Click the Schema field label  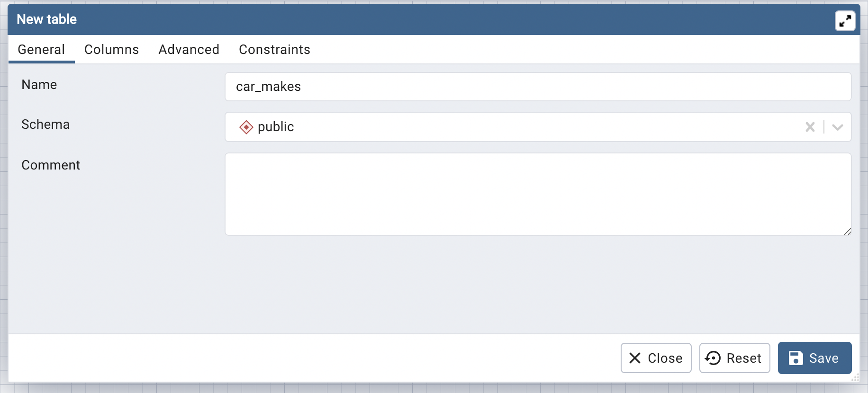click(x=45, y=125)
